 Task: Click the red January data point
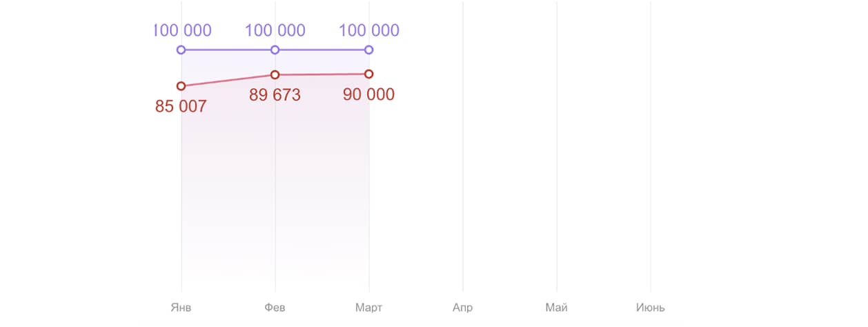point(181,86)
